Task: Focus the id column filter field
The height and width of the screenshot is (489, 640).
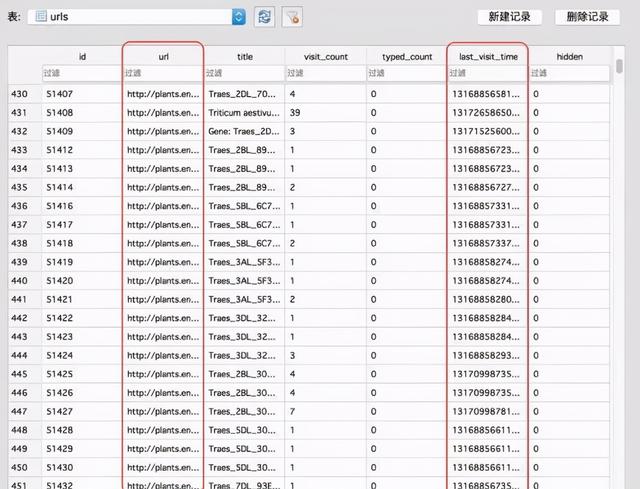Action: (x=82, y=73)
